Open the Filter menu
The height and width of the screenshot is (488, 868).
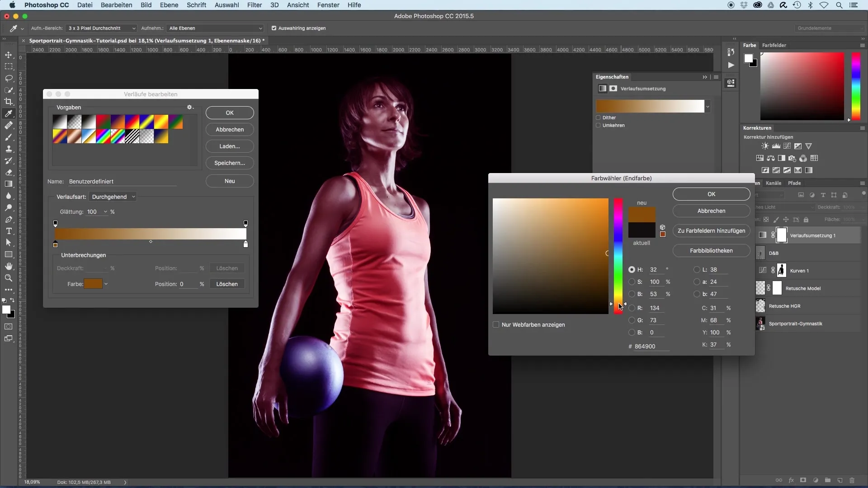point(255,5)
